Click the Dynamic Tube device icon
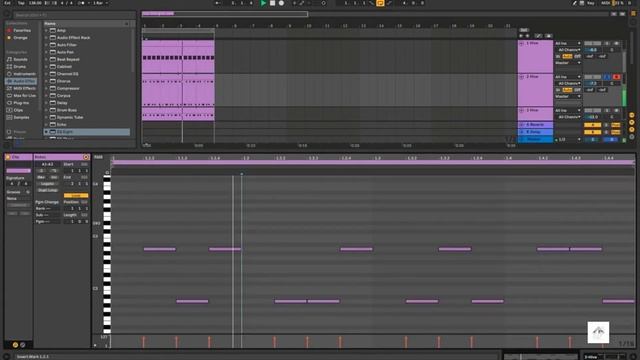 click(x=53, y=118)
